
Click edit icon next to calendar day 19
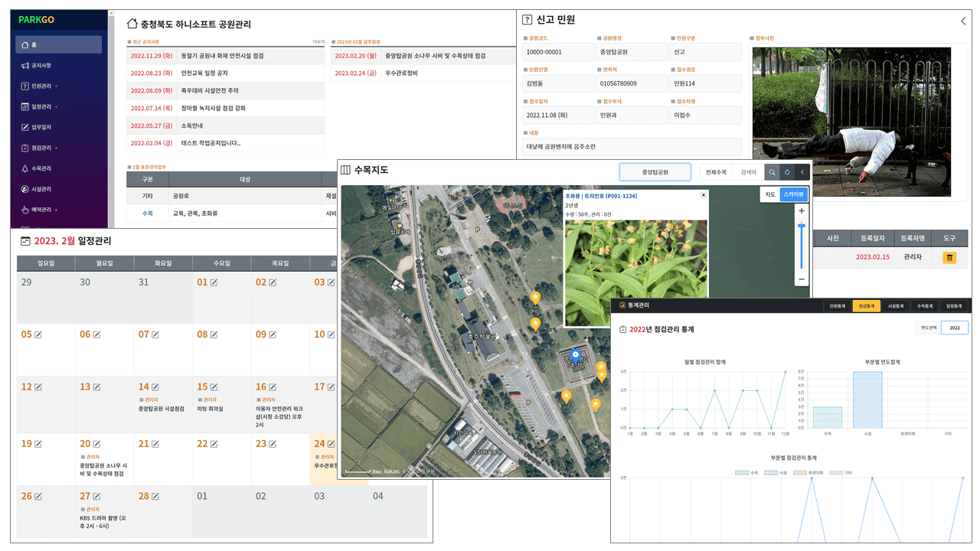[x=38, y=444]
